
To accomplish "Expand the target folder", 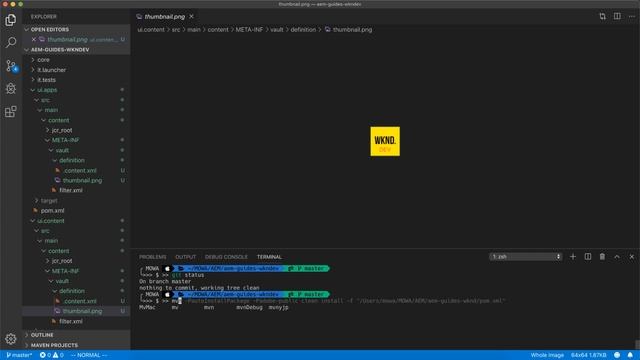I will click(x=49, y=201).
